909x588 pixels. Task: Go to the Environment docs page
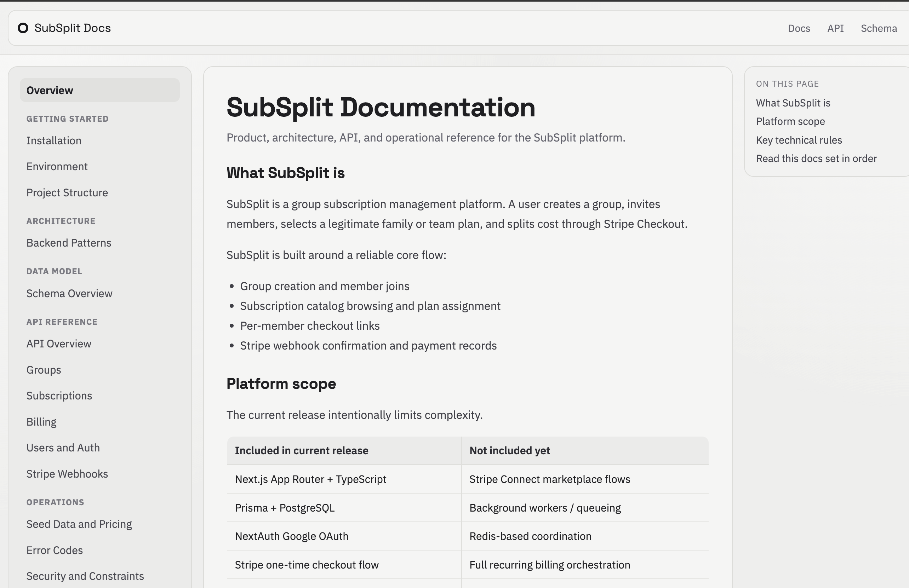click(x=57, y=167)
